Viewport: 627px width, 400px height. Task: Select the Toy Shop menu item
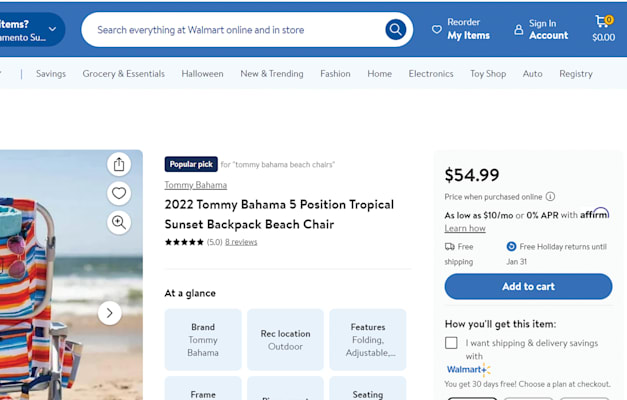pos(488,74)
